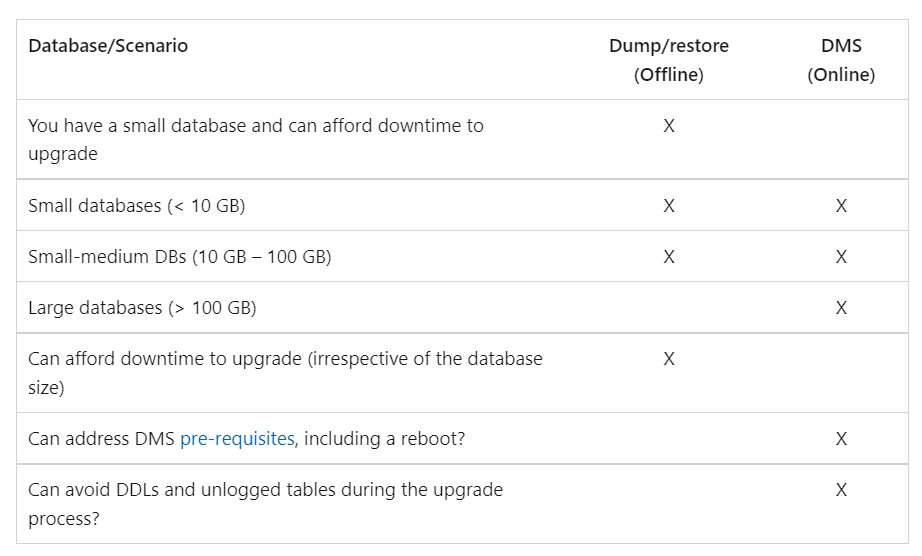This screenshot has height=556, width=922.
Task: Click DMS X for avoid DDLs row
Action: click(841, 490)
